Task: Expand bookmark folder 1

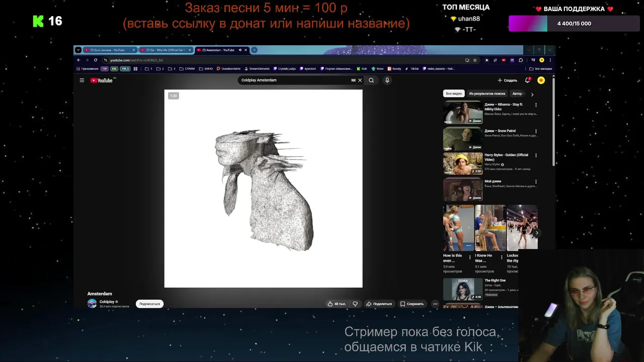Action: coord(149,68)
